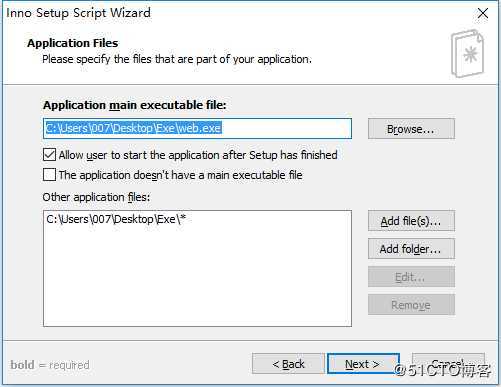Click the 'Other application files:' label
This screenshot has height=387, width=501.
click(96, 197)
